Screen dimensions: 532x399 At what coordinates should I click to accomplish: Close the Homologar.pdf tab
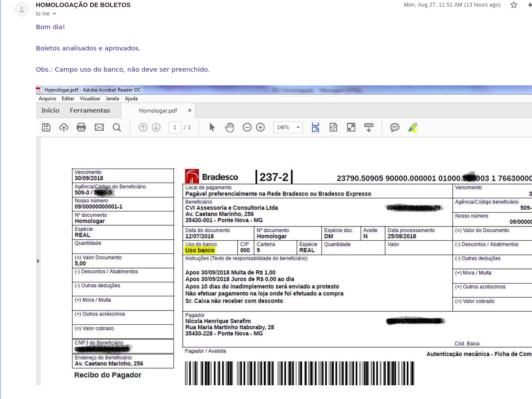tap(190, 111)
